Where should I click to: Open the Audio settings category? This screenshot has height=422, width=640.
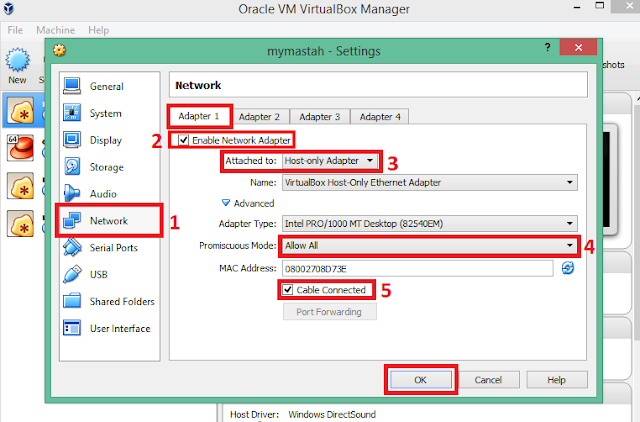click(x=109, y=194)
